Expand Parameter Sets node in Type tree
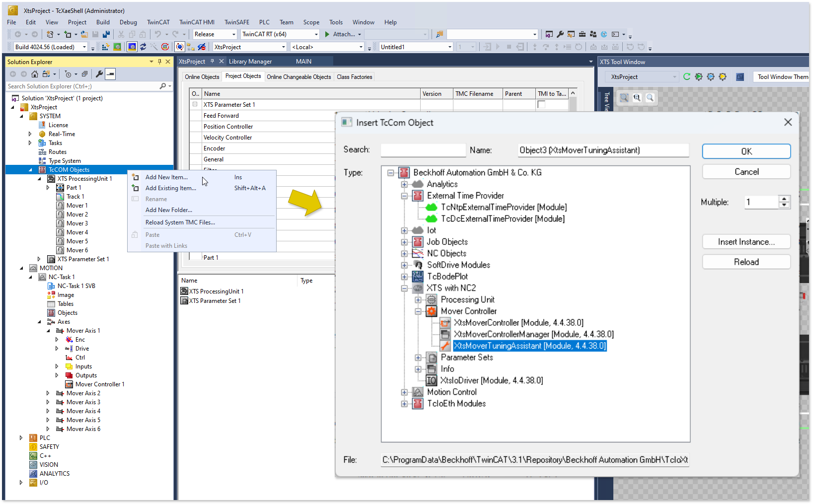Screen dimensions: 813x504 [418, 358]
